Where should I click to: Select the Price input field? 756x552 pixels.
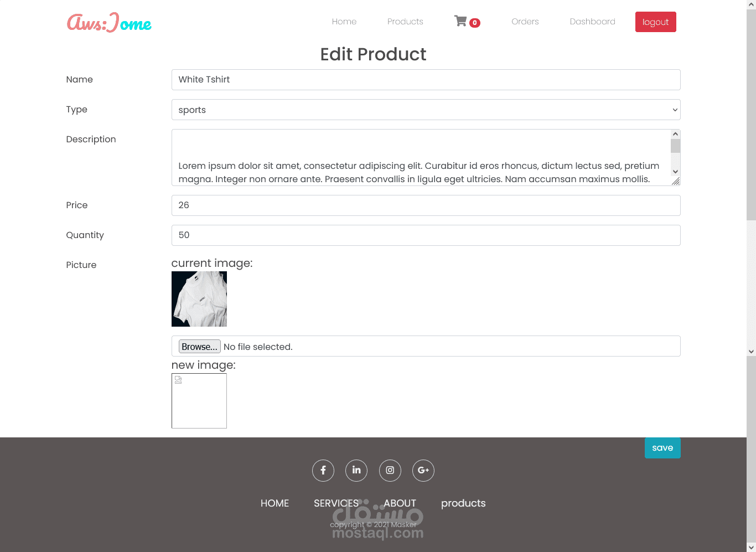[x=426, y=205]
